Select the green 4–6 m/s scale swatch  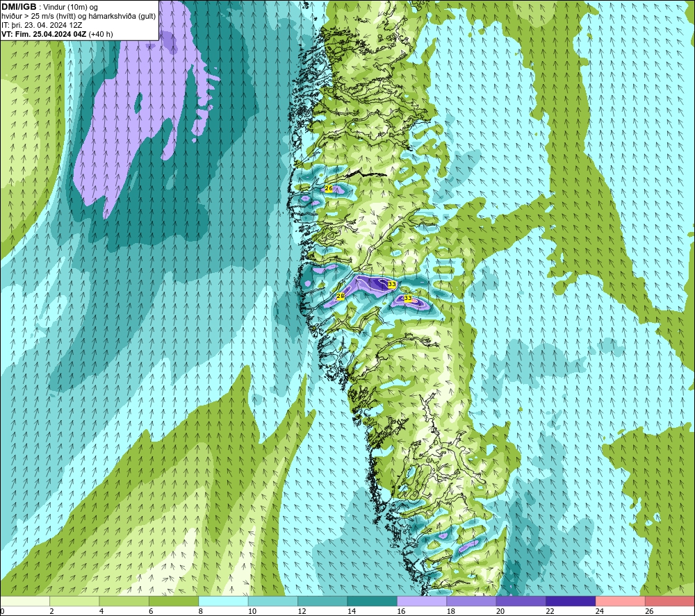(124, 601)
